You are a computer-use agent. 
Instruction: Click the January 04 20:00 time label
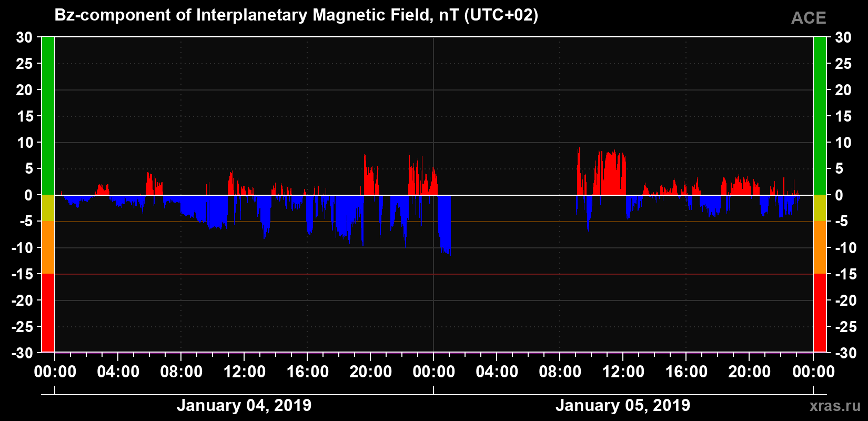[x=370, y=372]
